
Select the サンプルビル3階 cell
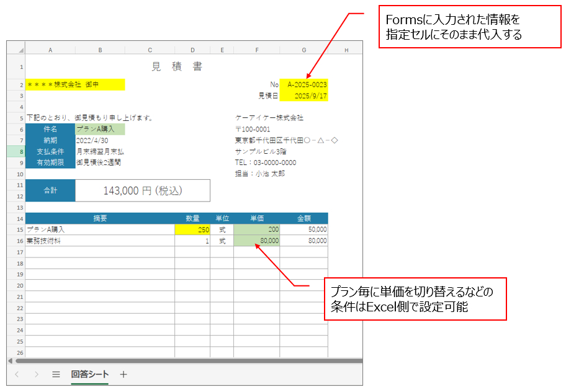pyautogui.click(x=261, y=151)
